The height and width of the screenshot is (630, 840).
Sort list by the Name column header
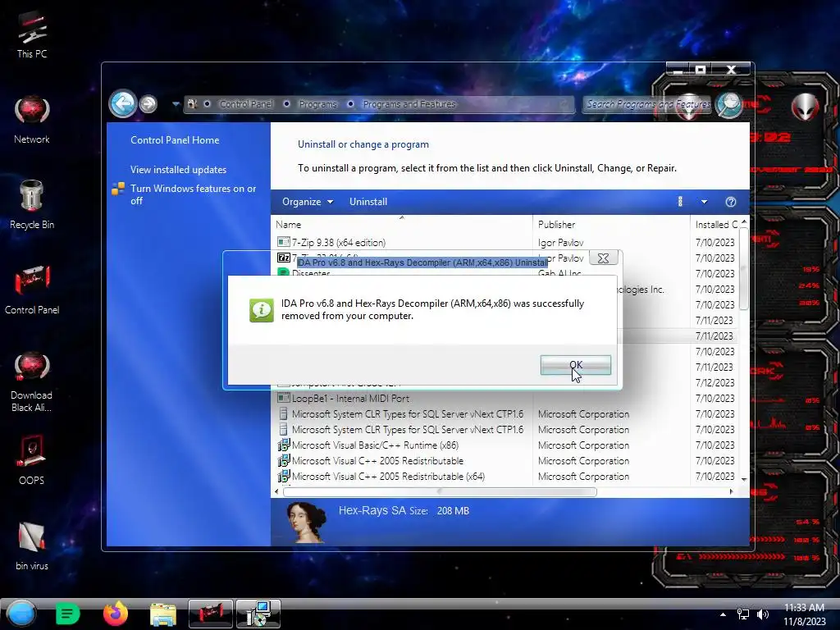[x=402, y=225]
